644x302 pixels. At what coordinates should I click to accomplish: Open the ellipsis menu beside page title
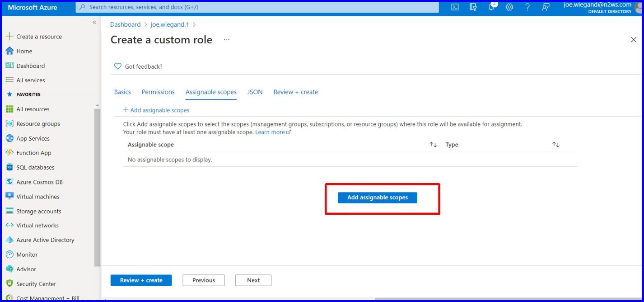(x=227, y=40)
